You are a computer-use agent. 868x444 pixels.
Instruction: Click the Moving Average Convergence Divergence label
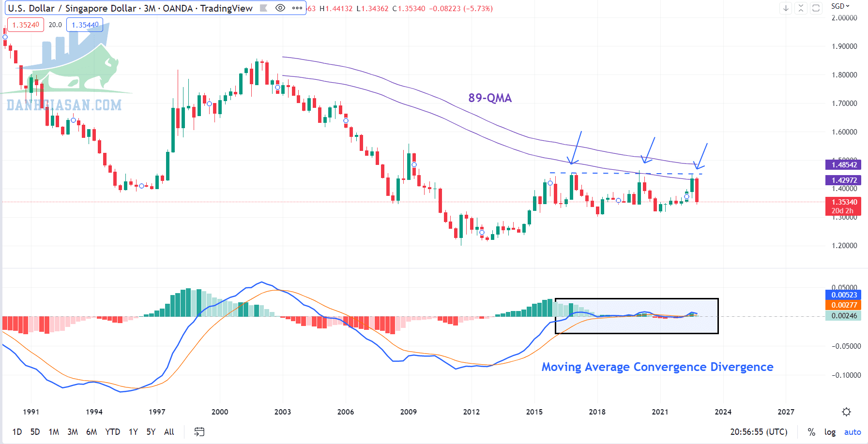click(x=657, y=367)
